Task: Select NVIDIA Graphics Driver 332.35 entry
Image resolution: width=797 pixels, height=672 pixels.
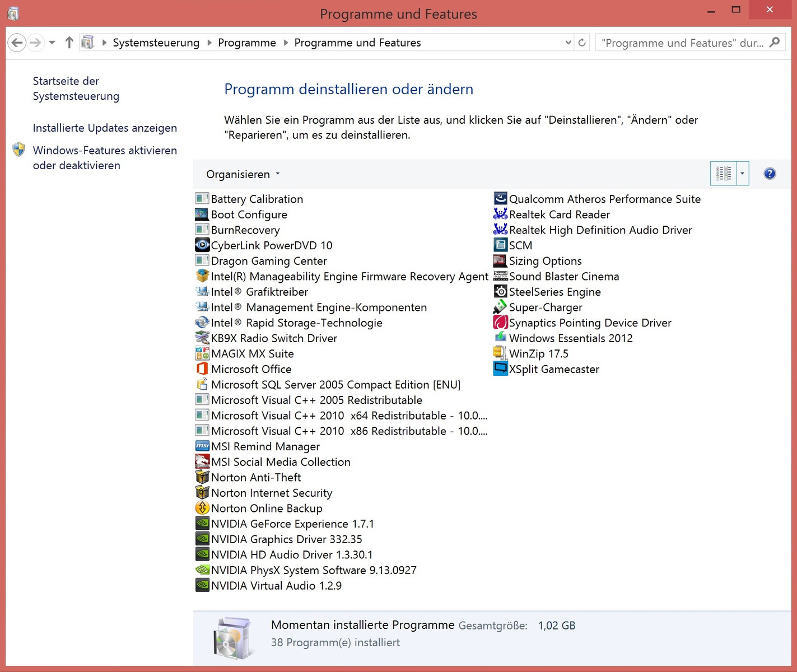Action: 278,539
